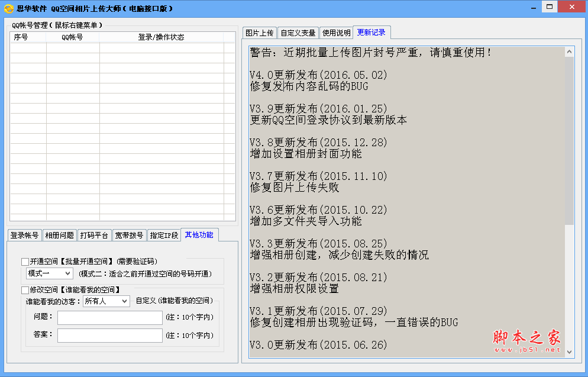Image resolution: width=588 pixels, height=377 pixels.
Task: Select the 更新记录 tab
Action: 371,33
